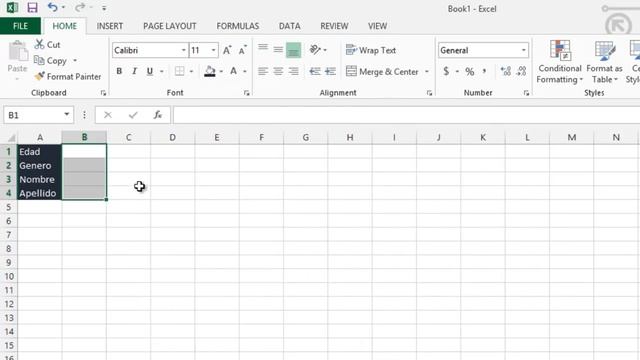
Task: Open the Clipboard dialog launcher
Action: [x=103, y=93]
